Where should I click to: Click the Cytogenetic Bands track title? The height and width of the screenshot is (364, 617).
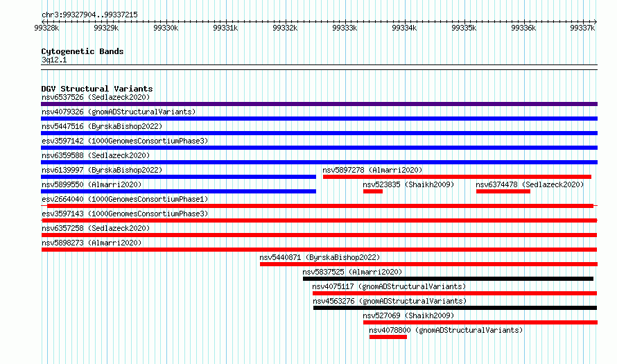click(x=82, y=51)
